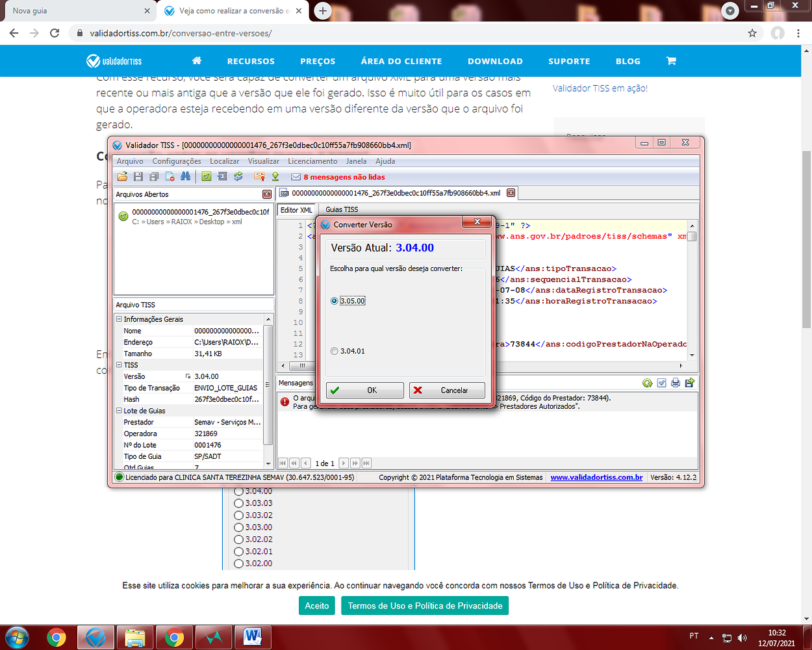Open the license certificate icon
This screenshot has width=812, height=650.
pos(259,176)
